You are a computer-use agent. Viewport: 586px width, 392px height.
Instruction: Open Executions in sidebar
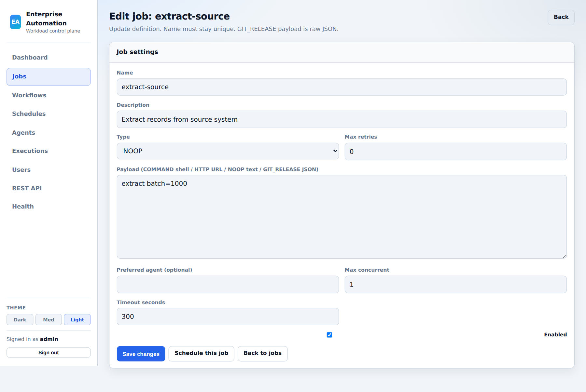point(49,151)
